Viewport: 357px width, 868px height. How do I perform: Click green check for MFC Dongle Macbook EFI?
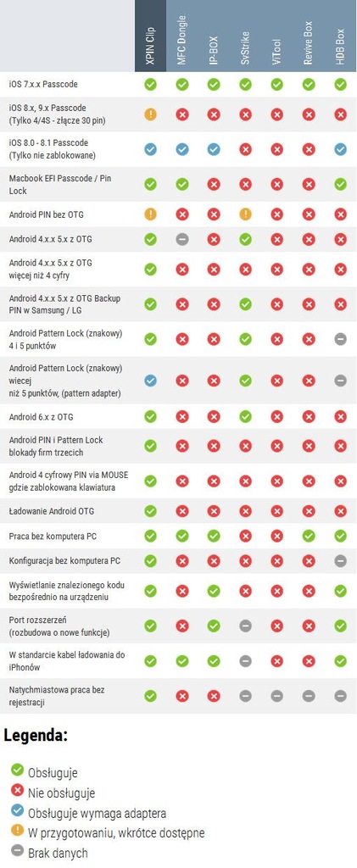pos(182,184)
